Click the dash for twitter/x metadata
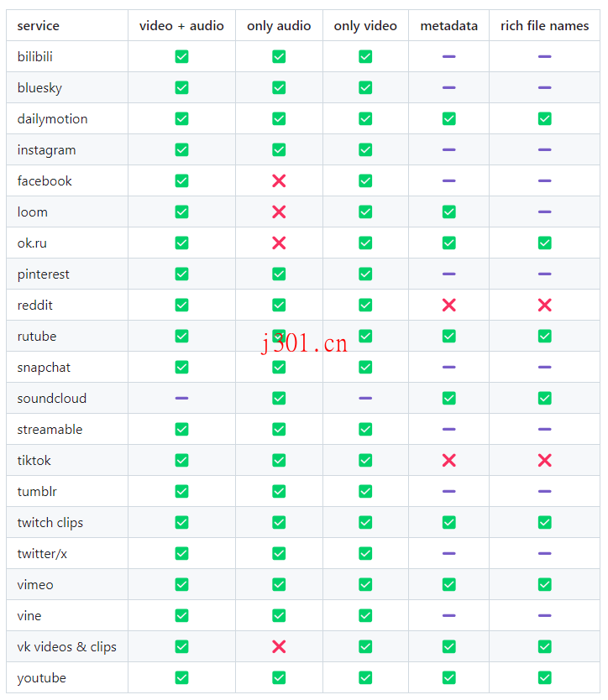 point(449,554)
